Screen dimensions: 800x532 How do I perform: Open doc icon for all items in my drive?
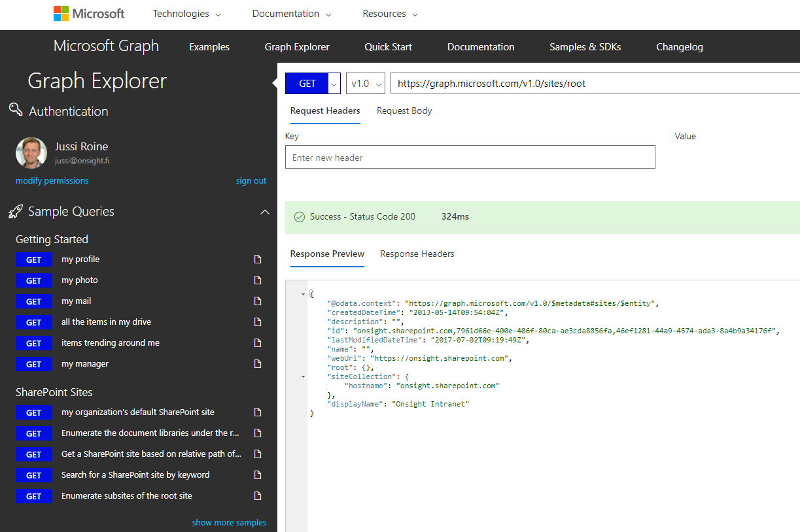tap(258, 322)
